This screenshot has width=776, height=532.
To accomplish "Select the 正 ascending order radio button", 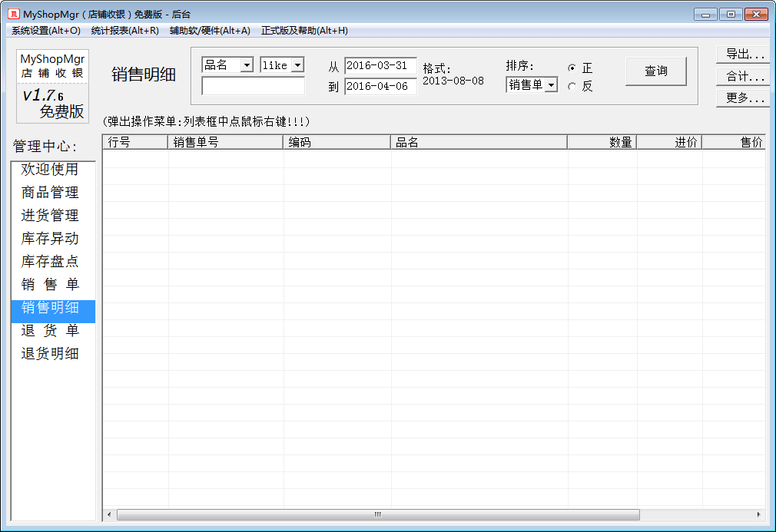I will click(x=572, y=68).
